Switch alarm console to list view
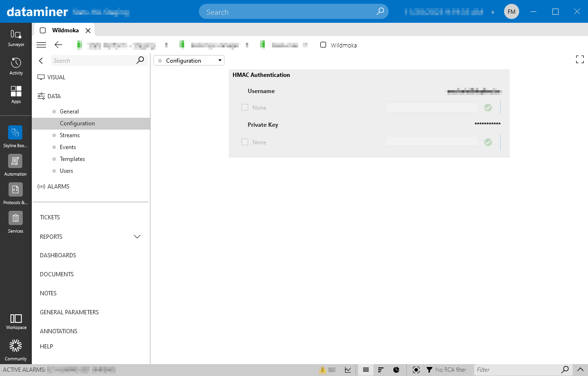 [x=366, y=370]
